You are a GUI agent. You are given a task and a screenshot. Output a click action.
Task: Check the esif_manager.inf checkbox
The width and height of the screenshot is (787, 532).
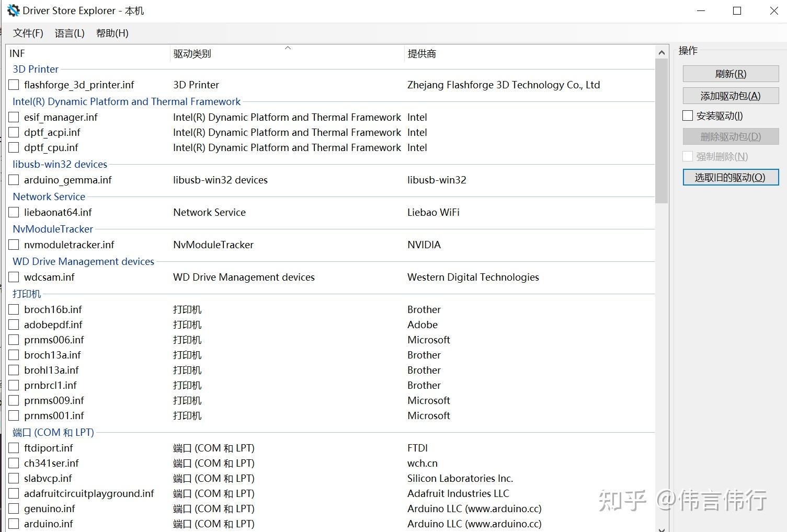(13, 117)
